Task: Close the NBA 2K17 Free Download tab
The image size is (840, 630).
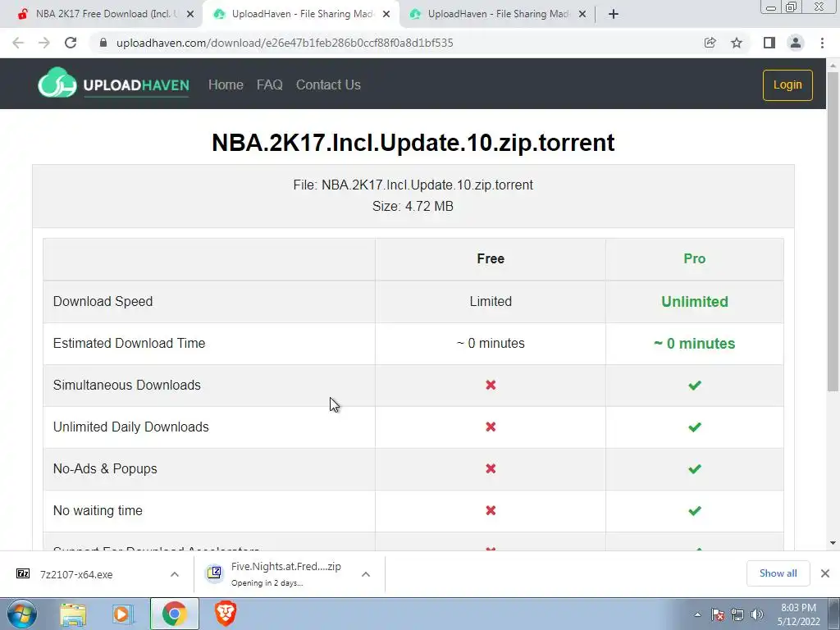Action: [x=190, y=14]
